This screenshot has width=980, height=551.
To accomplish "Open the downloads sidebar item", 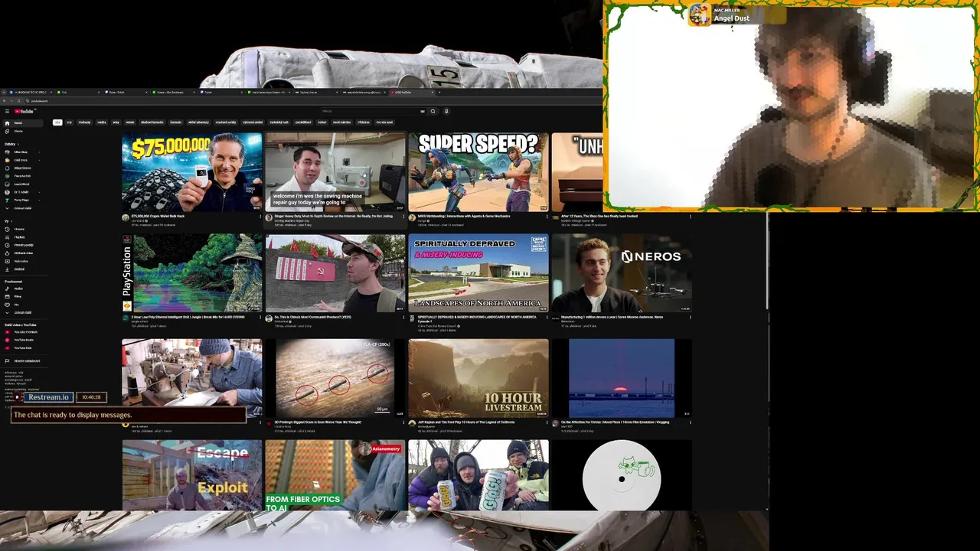I will pos(21,269).
